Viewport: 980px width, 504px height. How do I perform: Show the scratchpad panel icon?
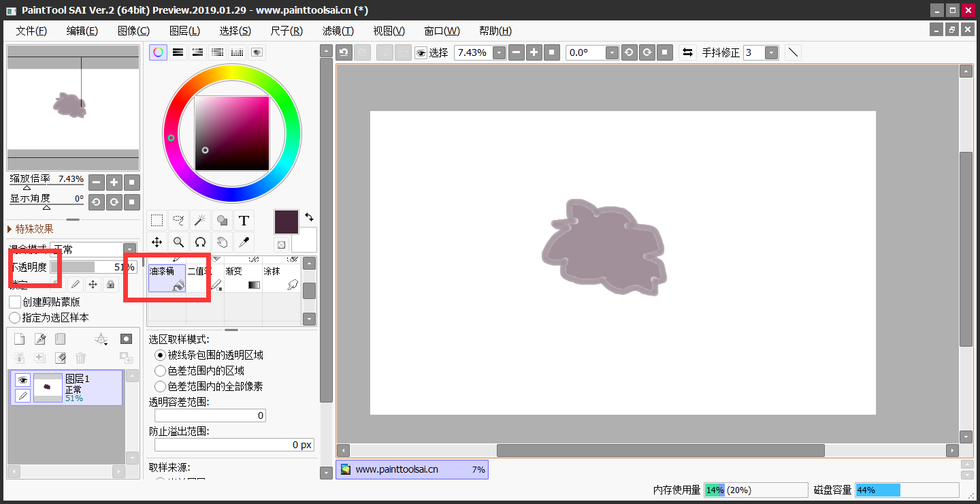point(257,52)
